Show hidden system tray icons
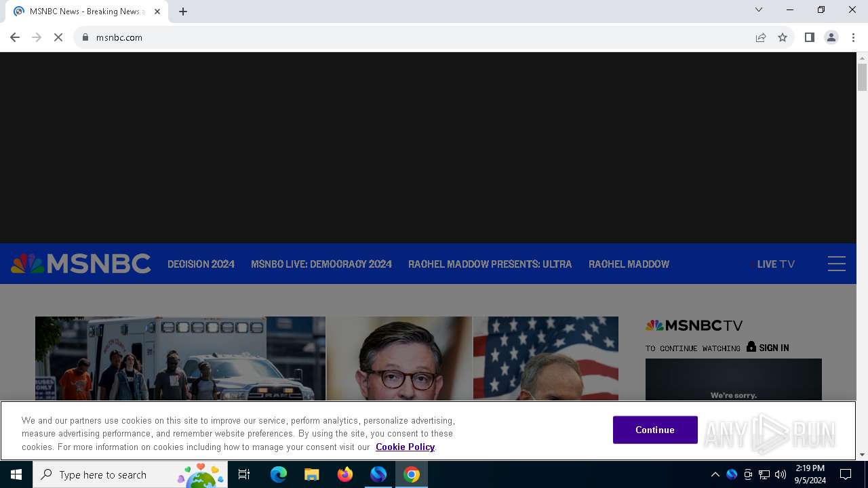868x488 pixels. click(x=715, y=474)
